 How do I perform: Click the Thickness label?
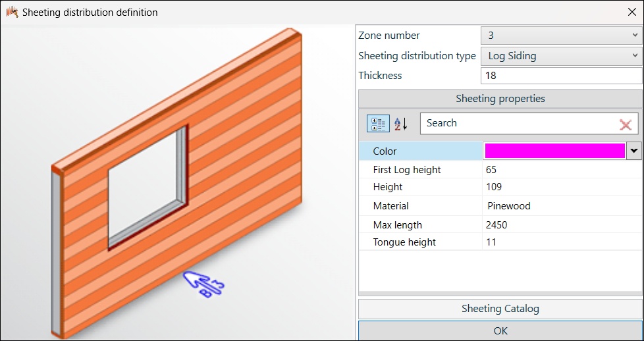click(380, 76)
